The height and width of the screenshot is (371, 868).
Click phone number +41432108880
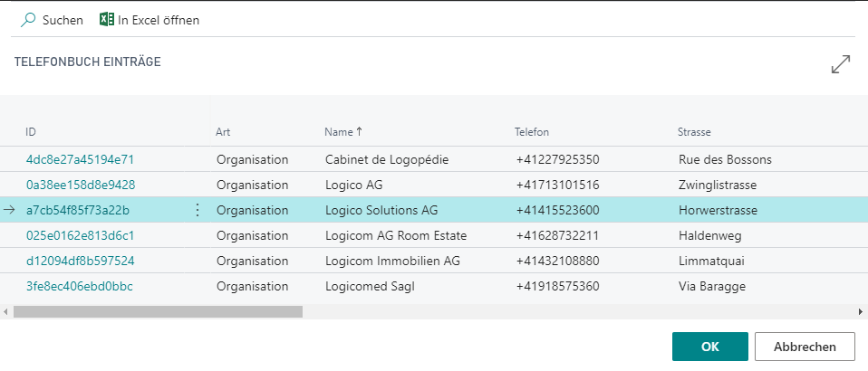coord(557,261)
